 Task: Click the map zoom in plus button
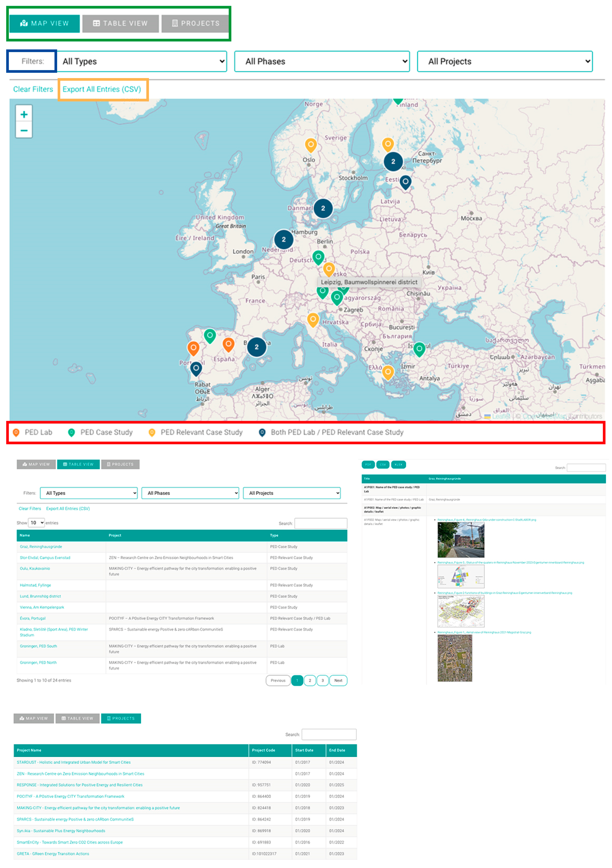24,115
